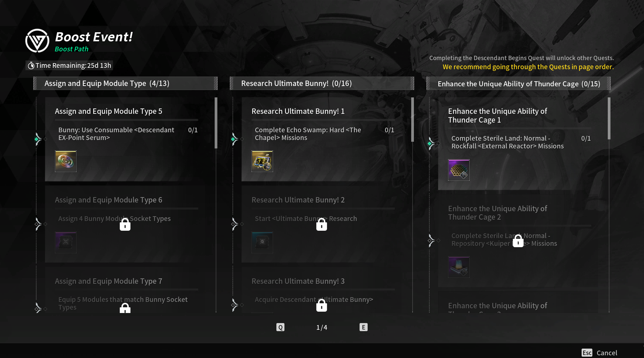Click the Time Remaining clock icon
Viewport: 644px width, 358px height.
click(x=31, y=65)
